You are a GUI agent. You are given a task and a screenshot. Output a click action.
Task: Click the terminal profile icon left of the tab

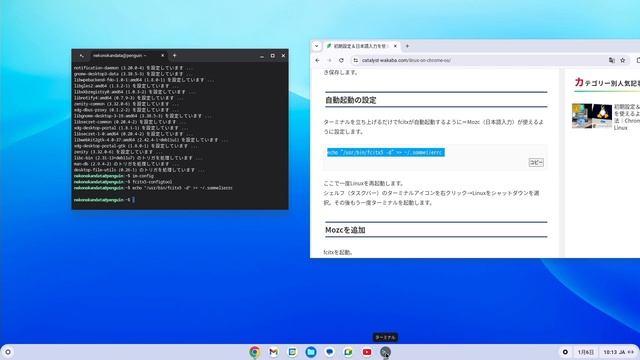click(82, 56)
